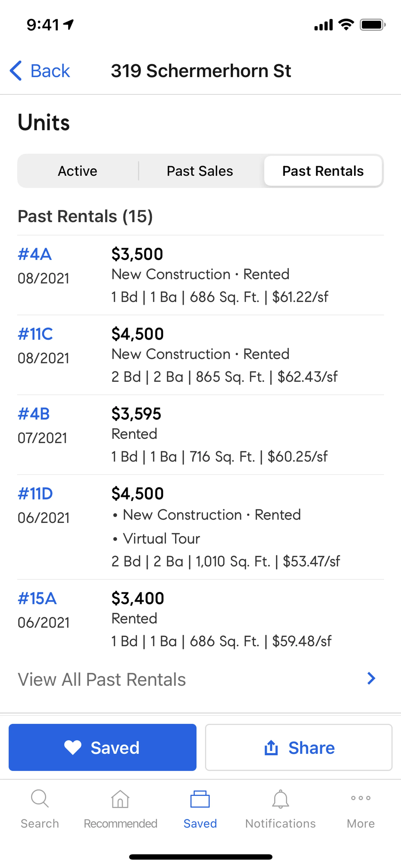Open the unit #4B listing link
401x868 pixels.
pos(34,414)
